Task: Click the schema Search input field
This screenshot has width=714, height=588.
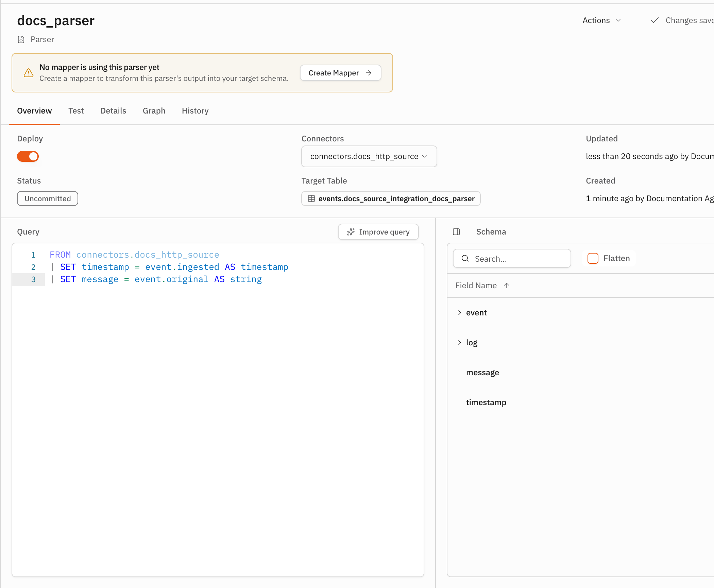Action: 512,259
